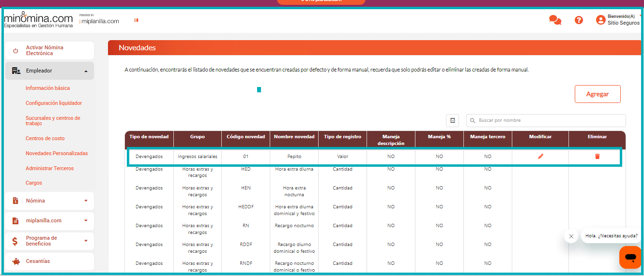Screen dimensions: 644x276
Task: Toggle the sidebar menu collapse icon
Action: coord(136,20)
